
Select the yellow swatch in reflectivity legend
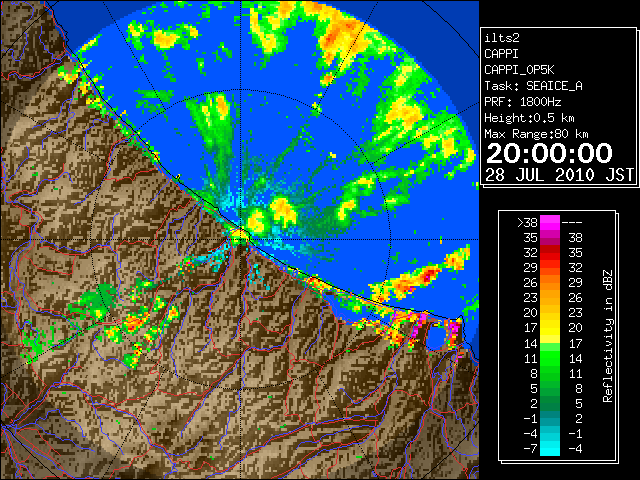[550, 328]
